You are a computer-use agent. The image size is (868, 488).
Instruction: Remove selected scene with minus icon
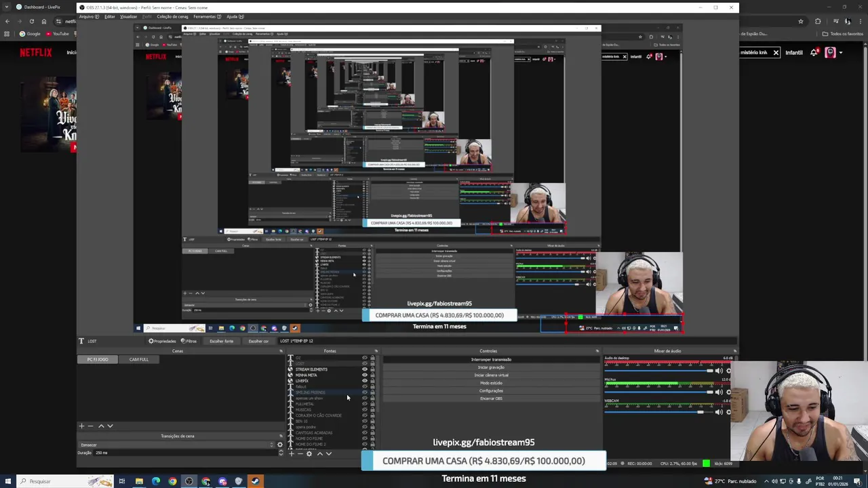90,426
